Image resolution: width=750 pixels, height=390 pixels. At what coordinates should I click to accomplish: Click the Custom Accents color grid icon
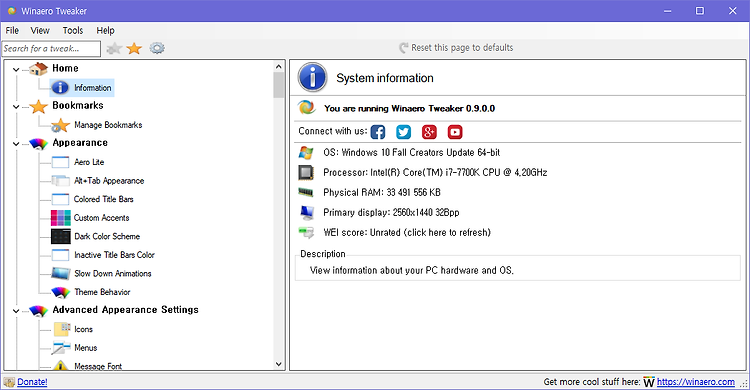[61, 218]
